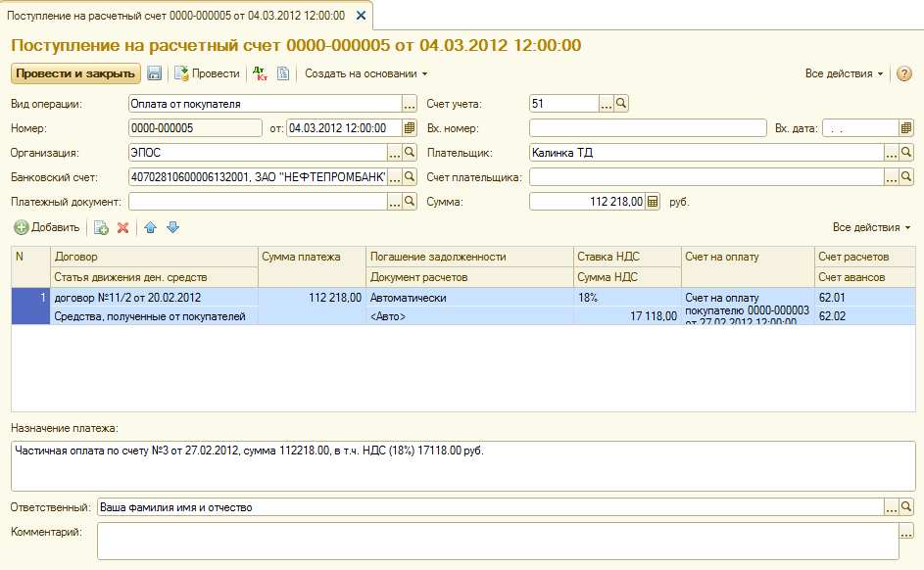The height and width of the screenshot is (570, 924).
Task: Move the table row up with the arrow
Action: coord(151,227)
